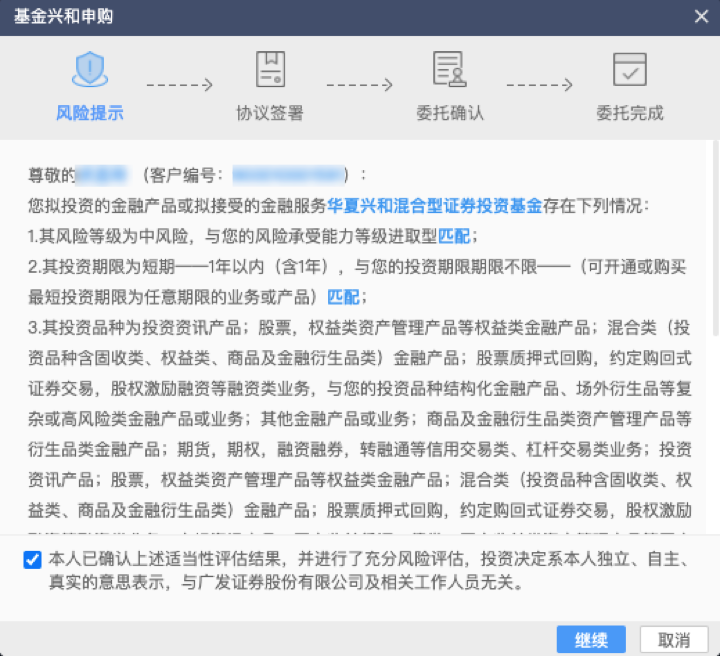This screenshot has width=720, height=656.
Task: Click the arrow between 委托确认 and 委托完成
Action: coord(540,86)
